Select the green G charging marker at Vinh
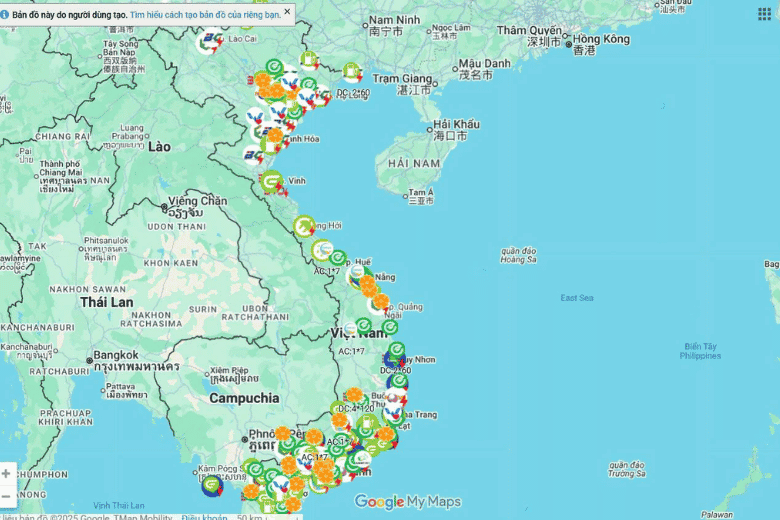Image resolution: width=780 pixels, height=520 pixels. [x=272, y=182]
